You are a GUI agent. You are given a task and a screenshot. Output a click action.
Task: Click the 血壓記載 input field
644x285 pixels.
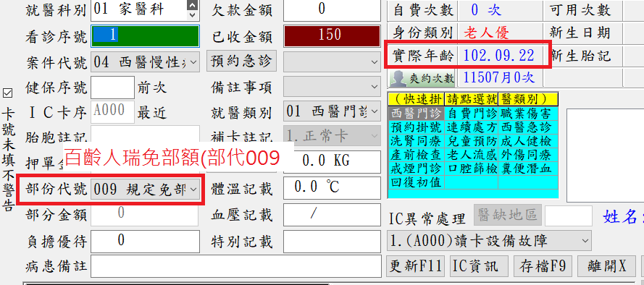(x=332, y=215)
